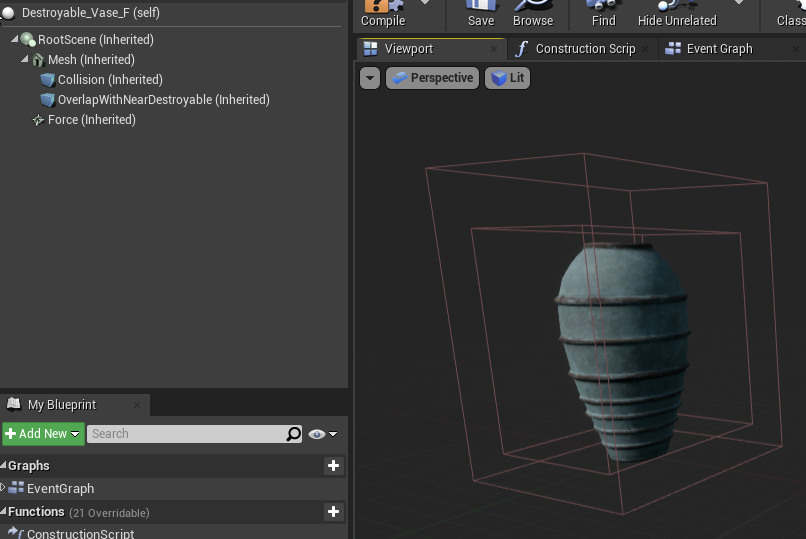Toggle the Perspective view mode button
Image resolution: width=806 pixels, height=539 pixels.
pyautogui.click(x=431, y=78)
